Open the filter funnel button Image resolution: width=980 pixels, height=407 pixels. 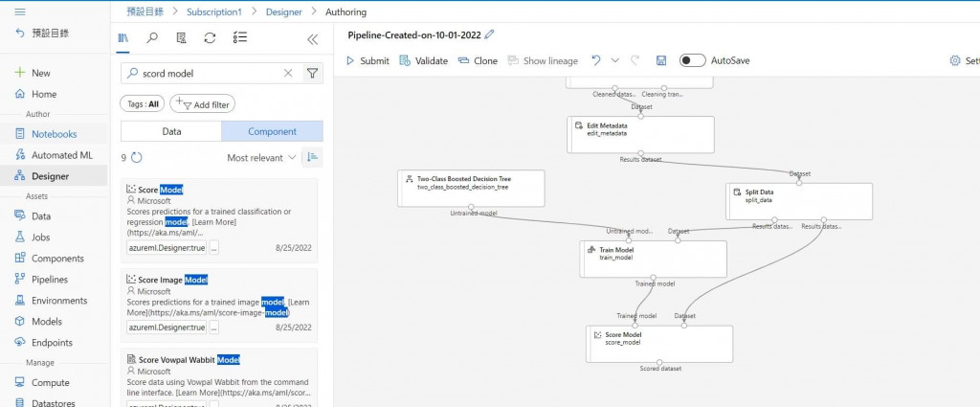pyautogui.click(x=313, y=73)
